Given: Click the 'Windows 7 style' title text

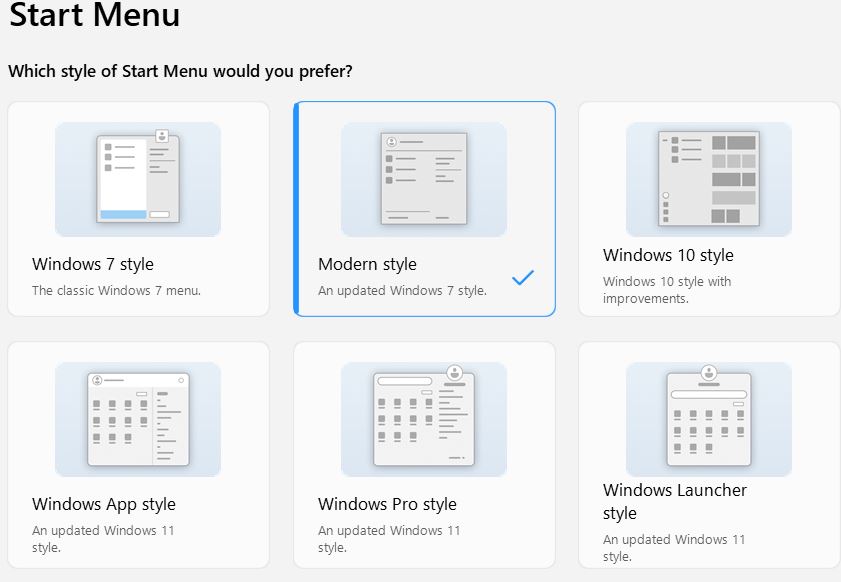Looking at the screenshot, I should click(x=93, y=264).
